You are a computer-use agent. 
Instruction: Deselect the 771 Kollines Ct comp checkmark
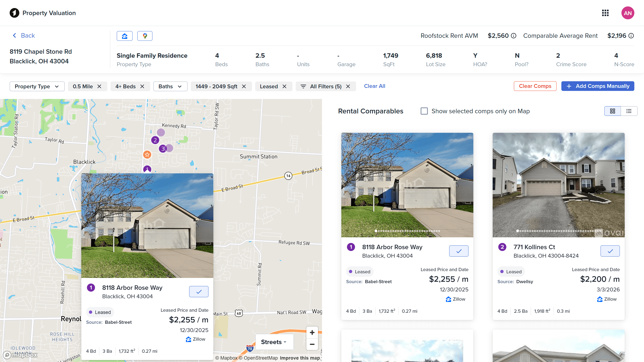[x=610, y=251]
